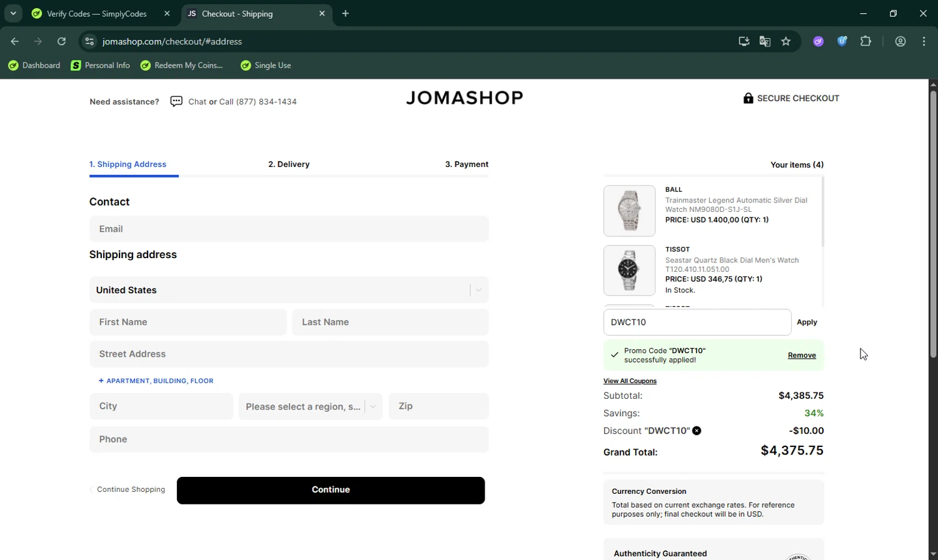Screen dimensions: 938x560
Task: Open the region/state dropdown
Action: pyautogui.click(x=310, y=406)
